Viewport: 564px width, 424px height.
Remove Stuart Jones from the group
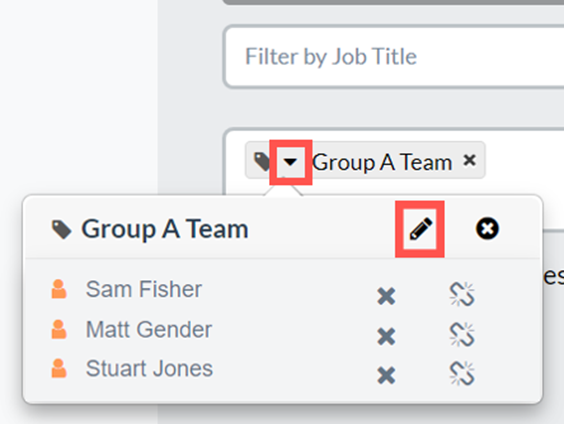pos(386,375)
